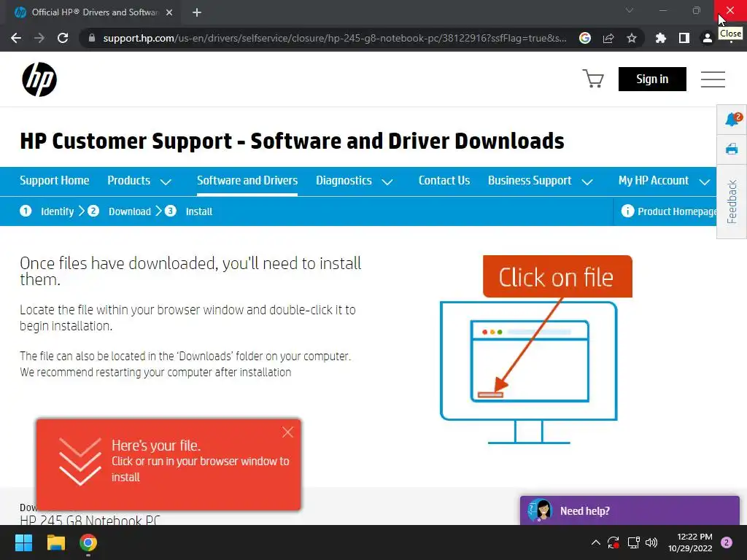Go back with browser back arrow

16,38
